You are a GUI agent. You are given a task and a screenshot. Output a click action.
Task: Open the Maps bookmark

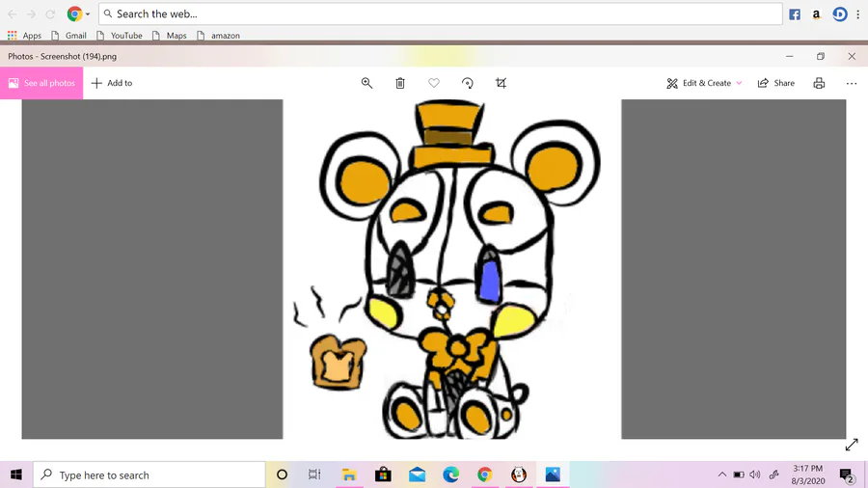(x=170, y=36)
